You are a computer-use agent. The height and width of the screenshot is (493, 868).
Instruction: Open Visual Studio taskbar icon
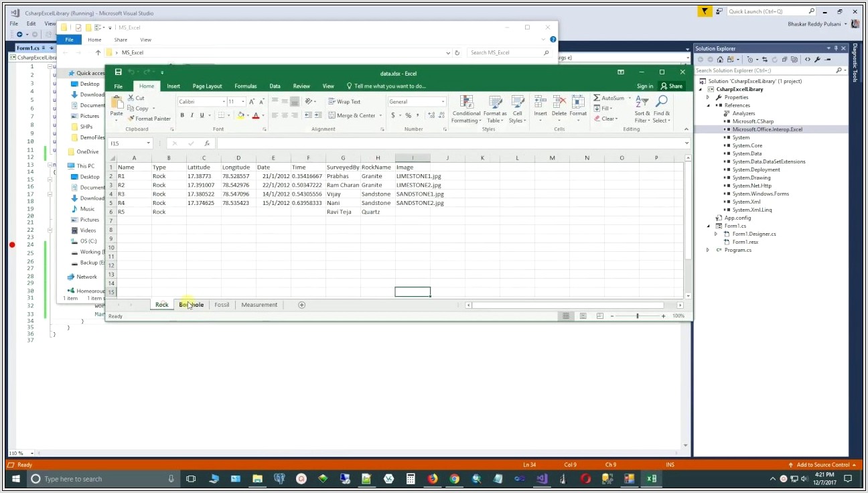click(x=542, y=479)
